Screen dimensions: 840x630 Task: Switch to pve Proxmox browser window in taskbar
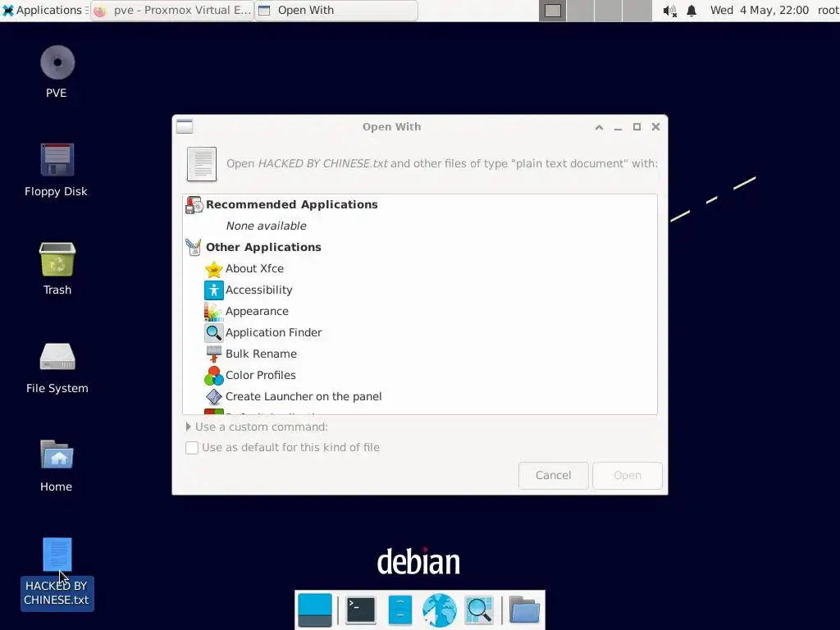point(171,10)
